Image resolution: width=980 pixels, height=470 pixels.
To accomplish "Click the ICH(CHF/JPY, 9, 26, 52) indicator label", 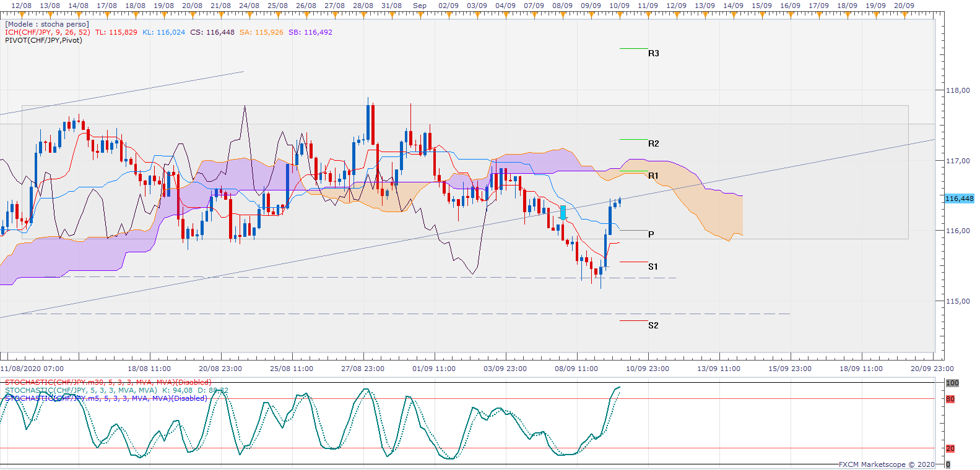I will click(47, 32).
